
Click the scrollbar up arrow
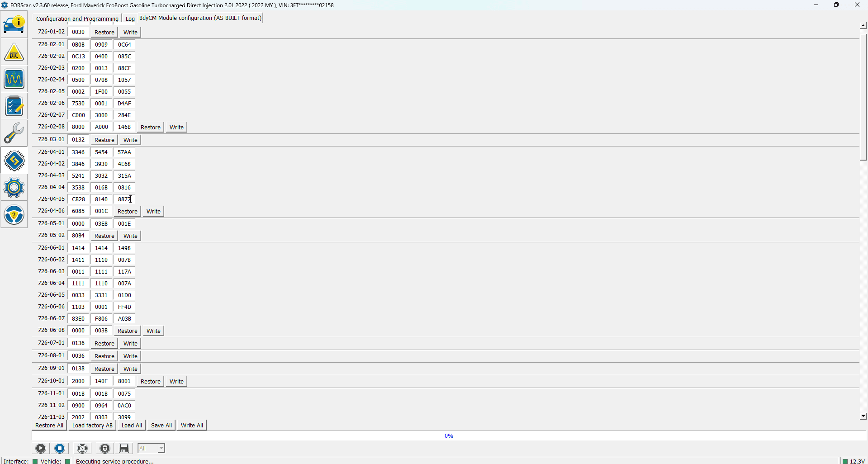coord(863,26)
